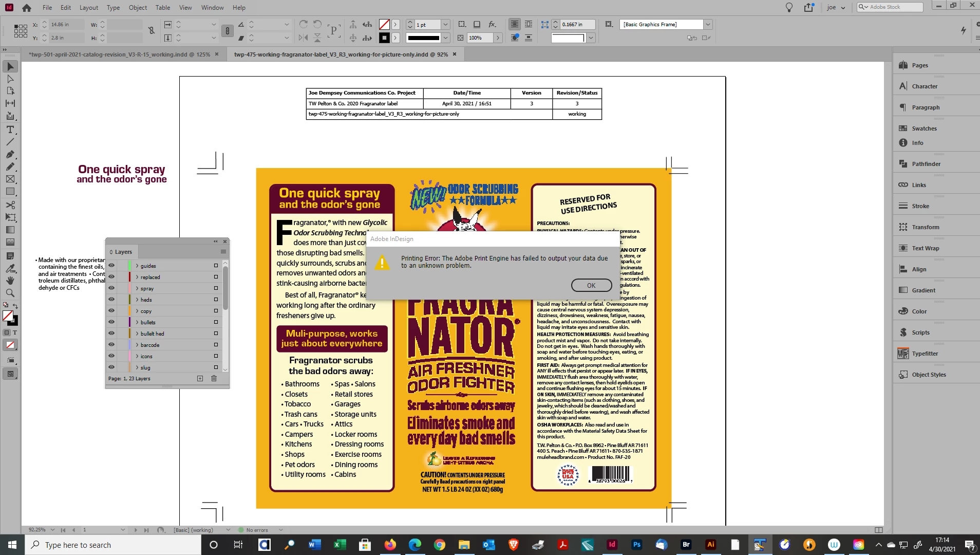Image resolution: width=980 pixels, height=555 pixels.
Task: Hide the copy layer
Action: (x=111, y=311)
